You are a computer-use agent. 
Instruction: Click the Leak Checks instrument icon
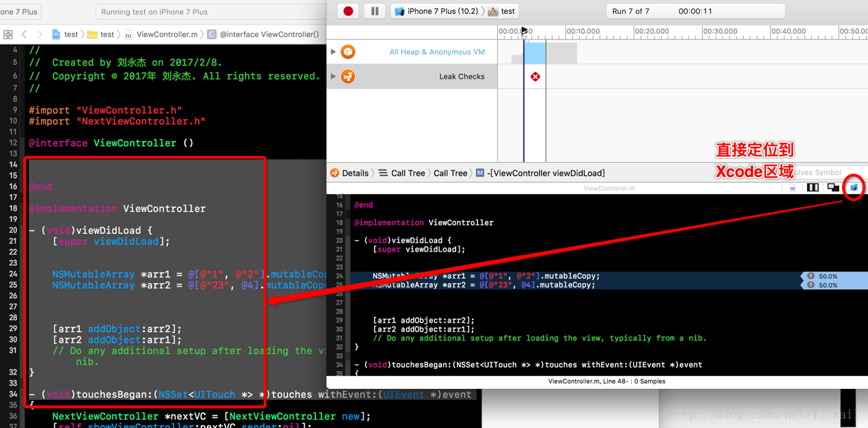(348, 77)
